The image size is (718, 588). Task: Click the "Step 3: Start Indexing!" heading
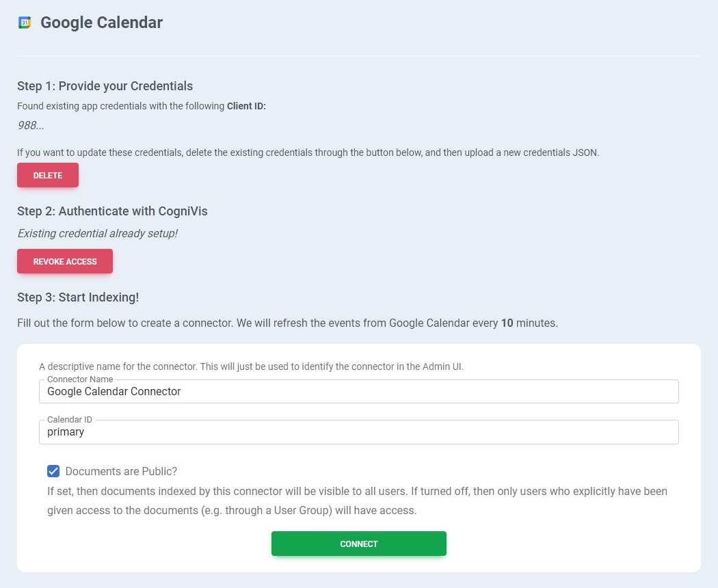(x=78, y=297)
